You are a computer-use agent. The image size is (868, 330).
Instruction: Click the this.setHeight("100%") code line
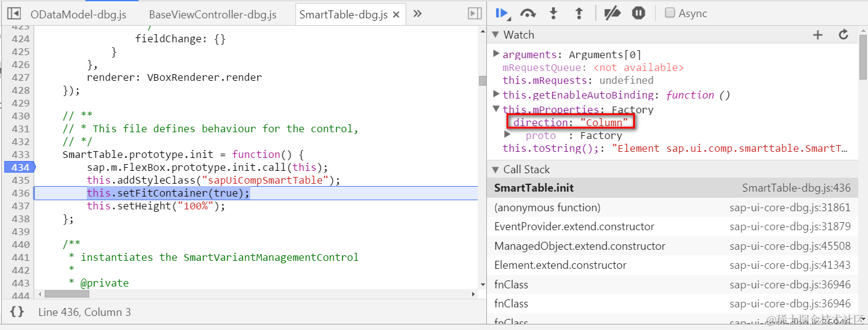pos(156,206)
